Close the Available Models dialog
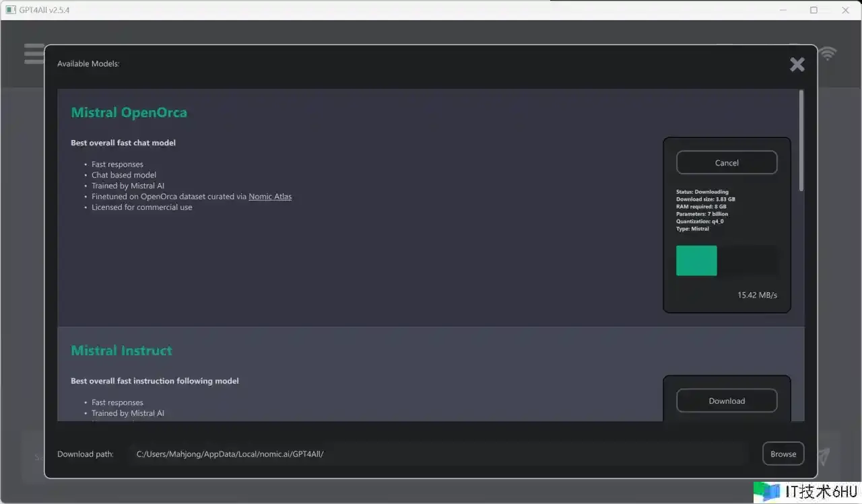This screenshot has width=862, height=504. (x=797, y=65)
